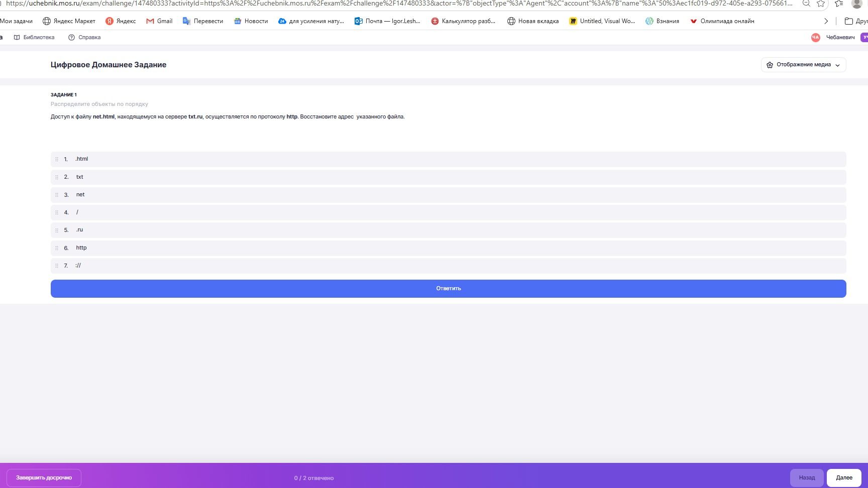The image size is (868, 488).
Task: Click the drag handle of the http item
Action: [x=57, y=248]
